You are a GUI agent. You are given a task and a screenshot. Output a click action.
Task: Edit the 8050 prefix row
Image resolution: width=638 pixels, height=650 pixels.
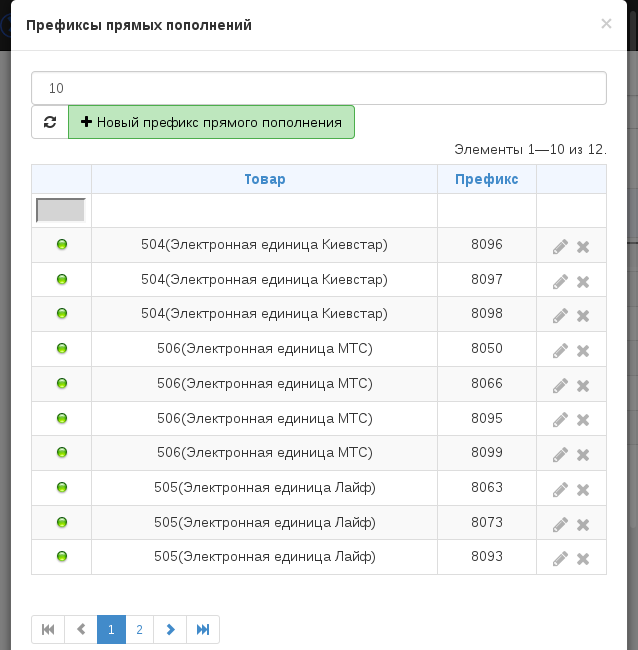click(x=560, y=351)
